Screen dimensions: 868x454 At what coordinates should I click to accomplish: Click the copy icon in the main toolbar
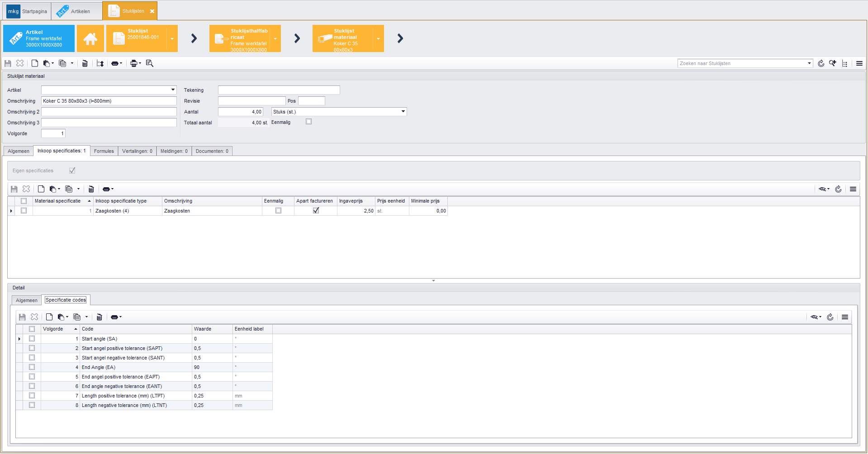tap(62, 63)
